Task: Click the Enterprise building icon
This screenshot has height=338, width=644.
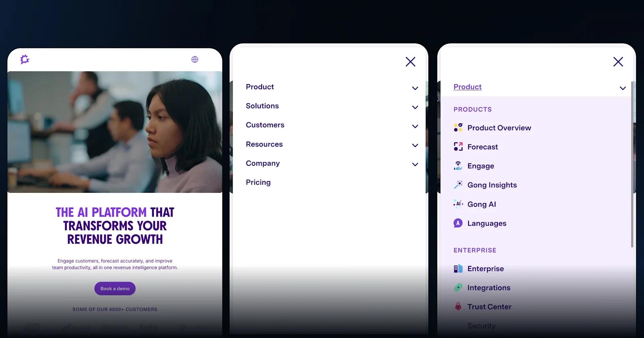Action: tap(458, 269)
